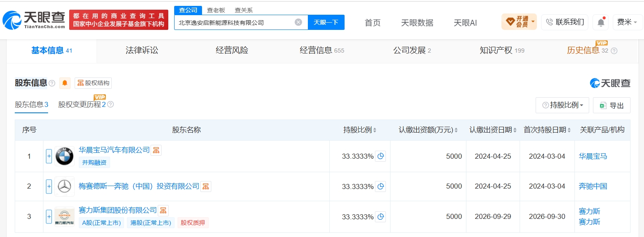This screenshot has width=644, height=237.
Task: Open shareholder link 梅赛德斯—奔驰（中国）投资有限公司
Action: pos(139,186)
